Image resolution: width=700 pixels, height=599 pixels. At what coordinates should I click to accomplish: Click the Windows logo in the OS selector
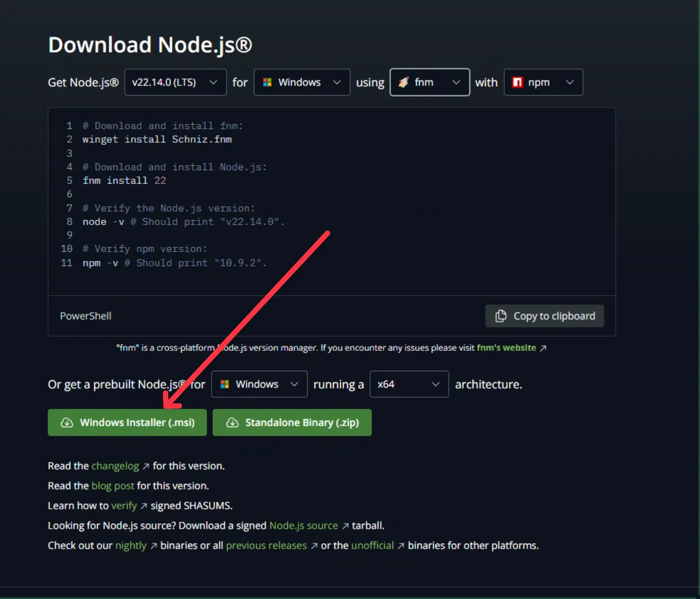(x=268, y=82)
